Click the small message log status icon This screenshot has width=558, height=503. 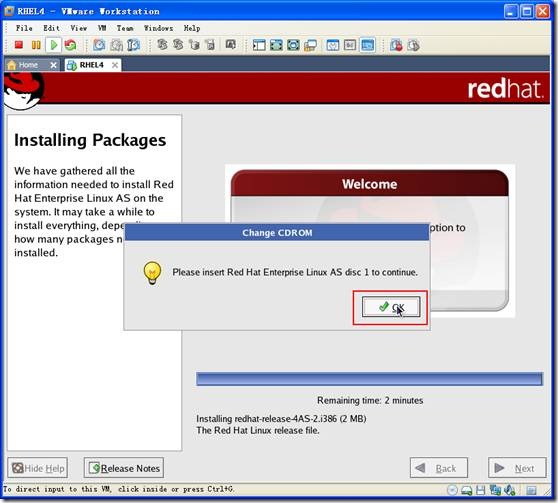point(531,491)
